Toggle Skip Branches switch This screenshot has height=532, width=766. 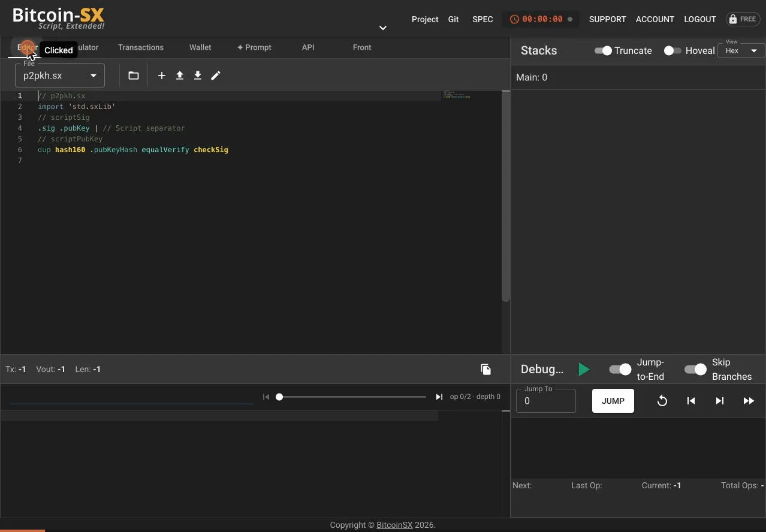tap(695, 370)
